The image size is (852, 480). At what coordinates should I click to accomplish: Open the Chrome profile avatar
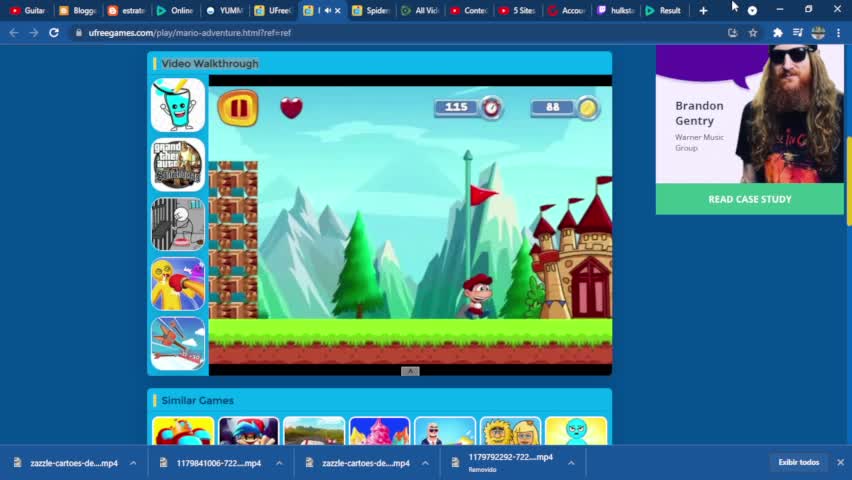[x=818, y=33]
